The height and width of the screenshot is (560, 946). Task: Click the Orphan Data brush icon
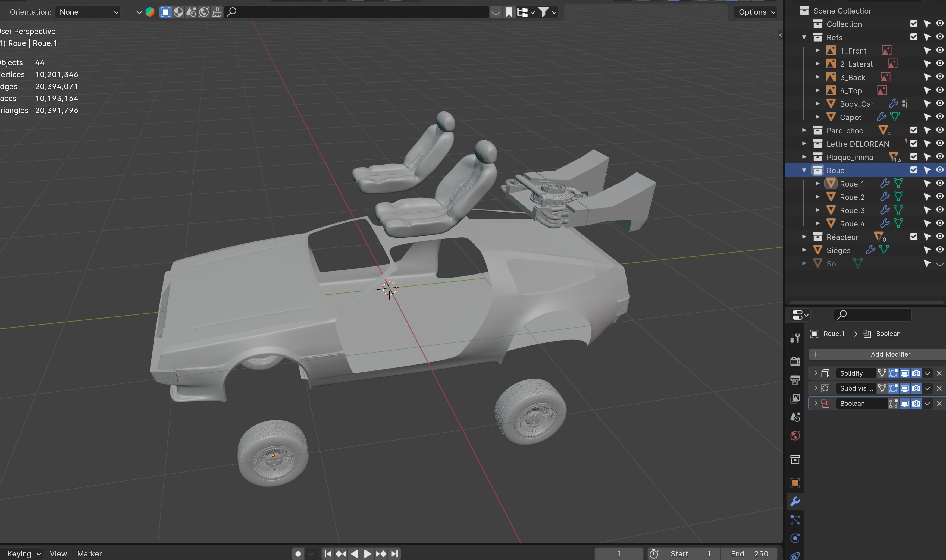[x=217, y=12]
